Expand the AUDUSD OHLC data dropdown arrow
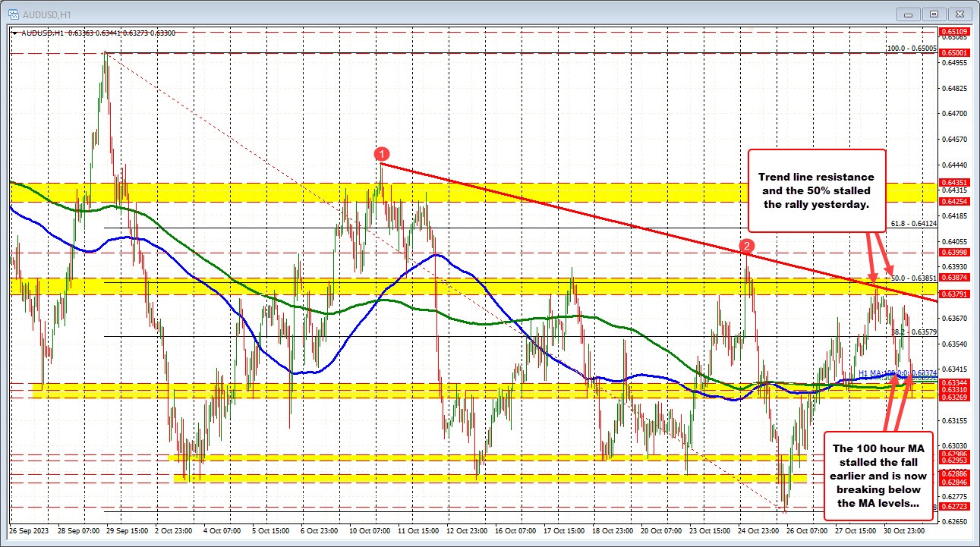Image resolution: width=980 pixels, height=547 pixels. [x=14, y=33]
